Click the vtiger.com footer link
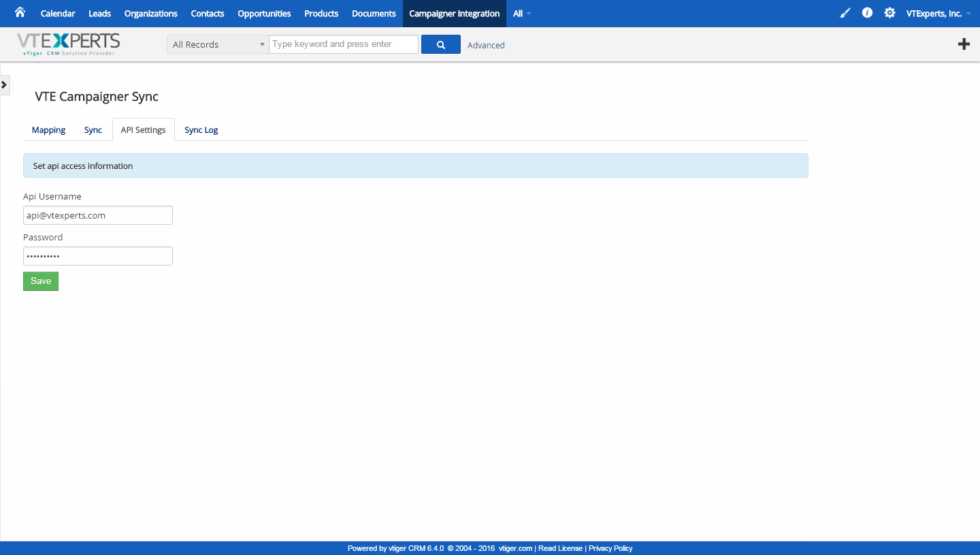 coord(515,548)
